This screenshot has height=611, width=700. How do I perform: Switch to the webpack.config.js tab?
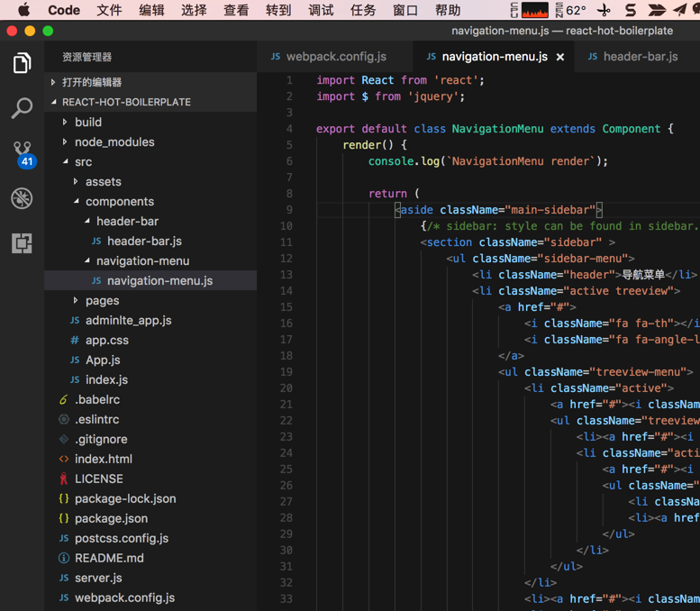(x=335, y=57)
